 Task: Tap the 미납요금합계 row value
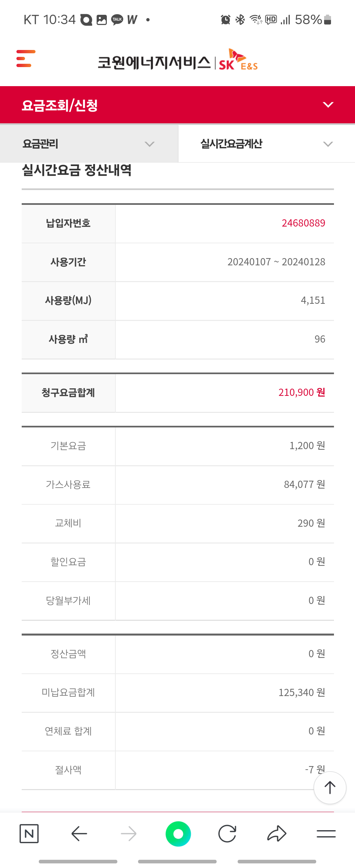point(301,692)
